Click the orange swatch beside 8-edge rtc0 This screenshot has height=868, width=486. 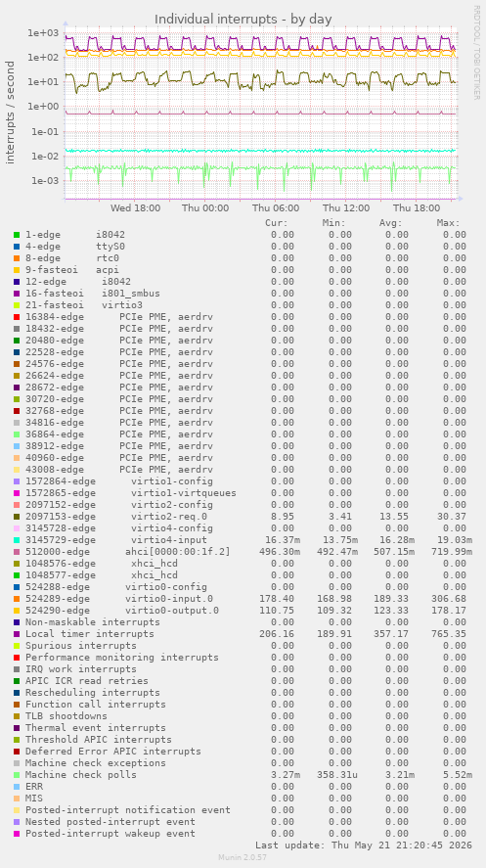point(17,258)
